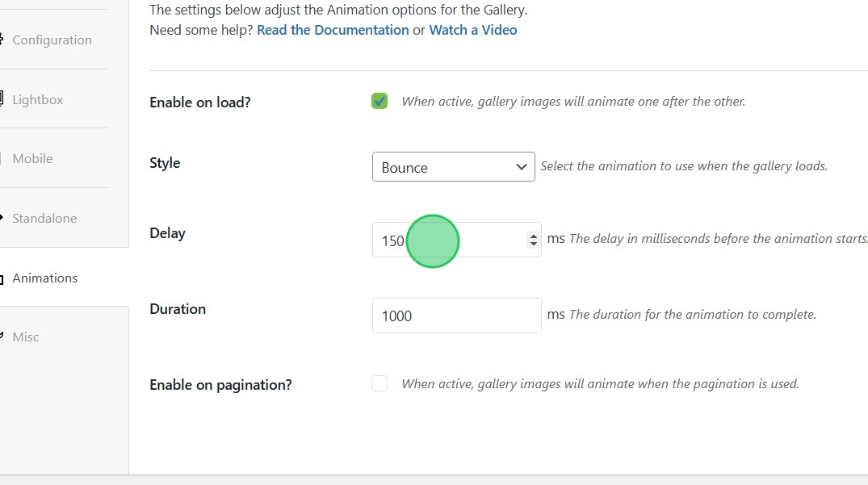
Task: Decrease Delay with the down arrow
Action: 533,244
